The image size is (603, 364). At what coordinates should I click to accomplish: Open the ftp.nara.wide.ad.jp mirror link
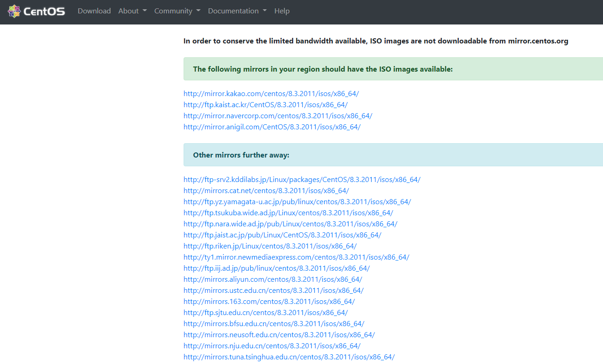point(290,224)
